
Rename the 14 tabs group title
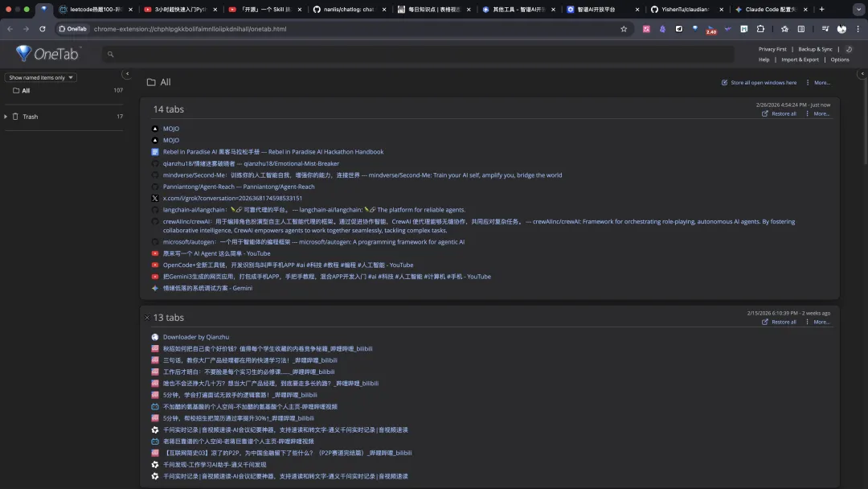click(x=168, y=109)
